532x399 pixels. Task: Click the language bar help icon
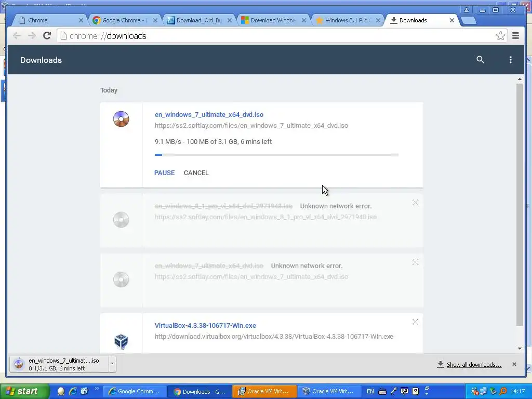(415, 391)
